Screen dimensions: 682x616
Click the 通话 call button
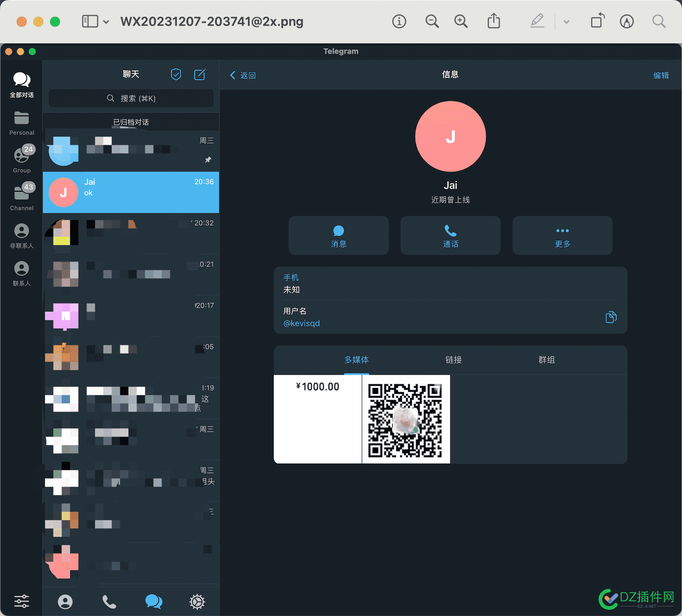tap(450, 235)
